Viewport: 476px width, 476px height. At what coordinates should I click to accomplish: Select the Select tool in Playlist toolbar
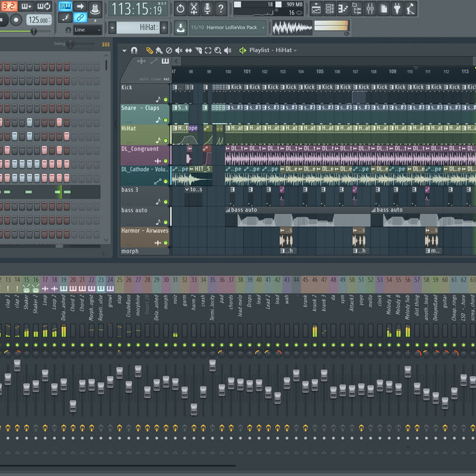pos(208,50)
